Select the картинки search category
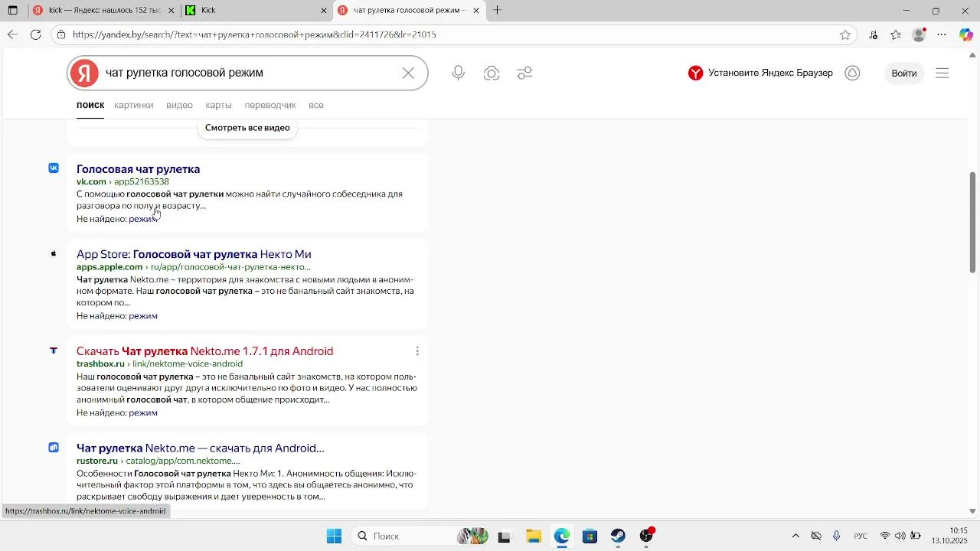The width and height of the screenshot is (980, 551). (x=134, y=105)
